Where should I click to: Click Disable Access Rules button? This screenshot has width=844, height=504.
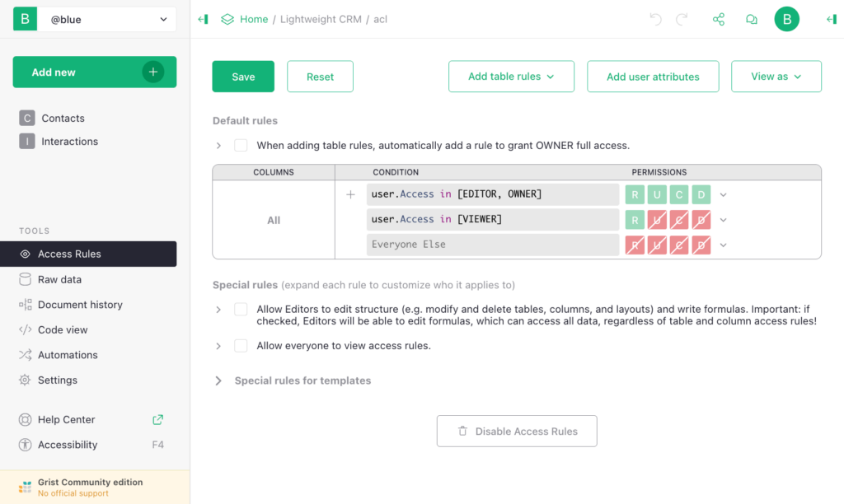[x=517, y=431]
